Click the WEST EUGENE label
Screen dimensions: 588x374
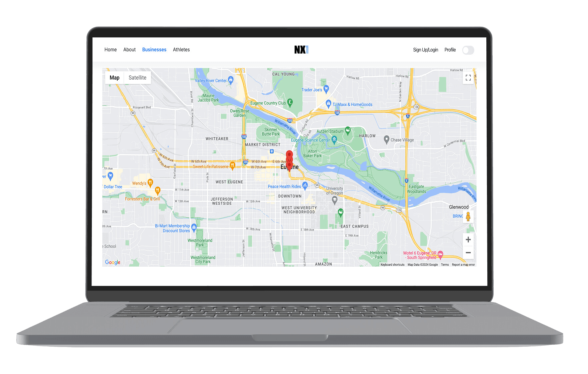229,182
